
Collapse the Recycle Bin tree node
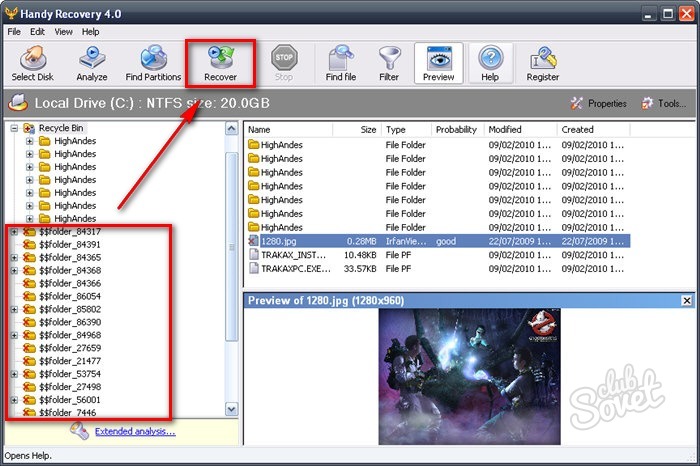tap(14, 129)
